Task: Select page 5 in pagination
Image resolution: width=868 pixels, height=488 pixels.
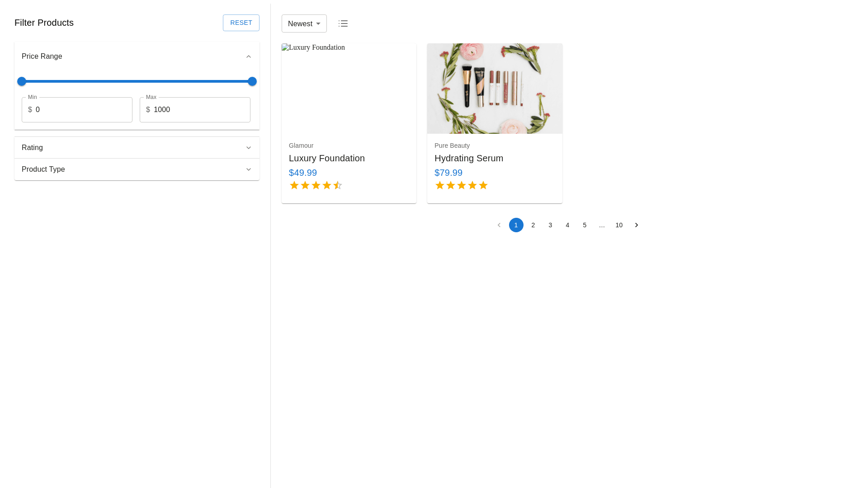Action: pyautogui.click(x=585, y=225)
